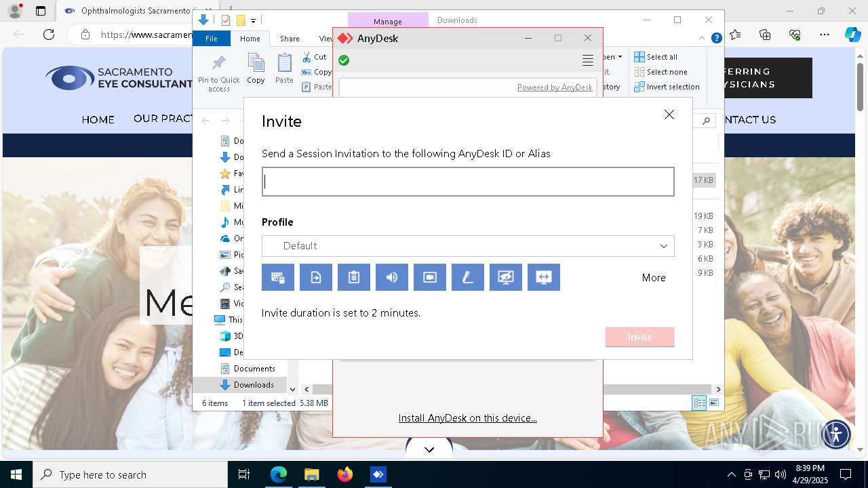The image size is (868, 488).
Task: Open the Default profile dropdown
Action: 468,246
